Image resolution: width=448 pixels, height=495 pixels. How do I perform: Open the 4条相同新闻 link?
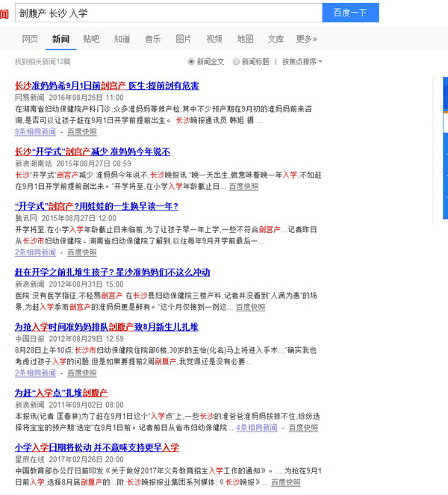click(x=257, y=428)
